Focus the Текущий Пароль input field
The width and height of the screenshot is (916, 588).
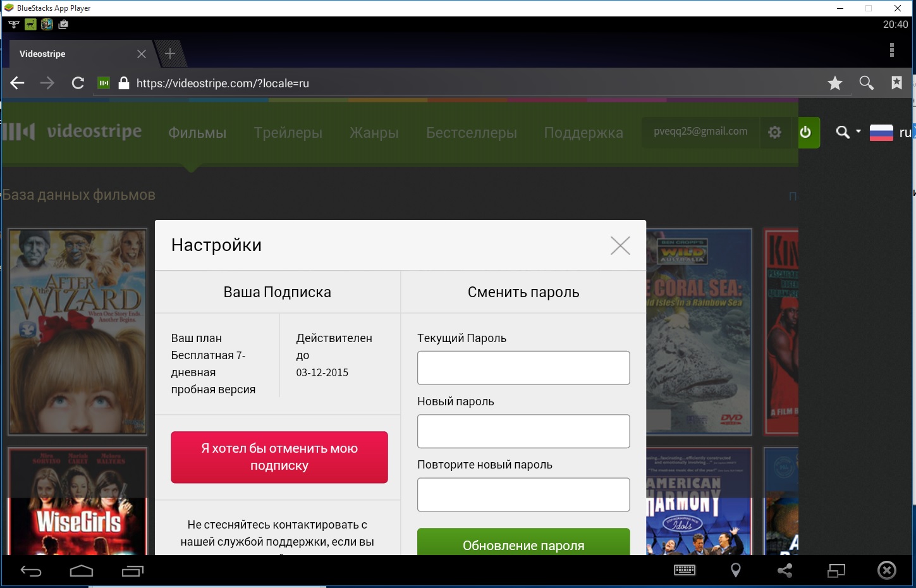pos(523,368)
